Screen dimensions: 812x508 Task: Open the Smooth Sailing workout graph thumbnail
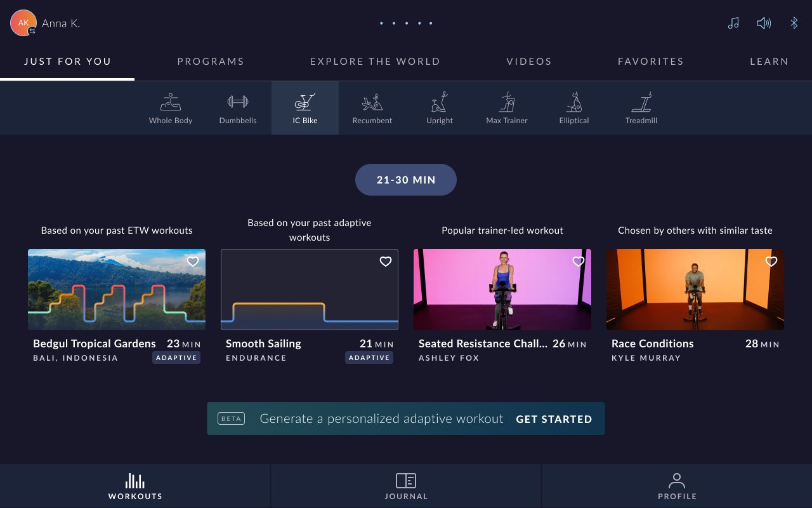coord(310,290)
